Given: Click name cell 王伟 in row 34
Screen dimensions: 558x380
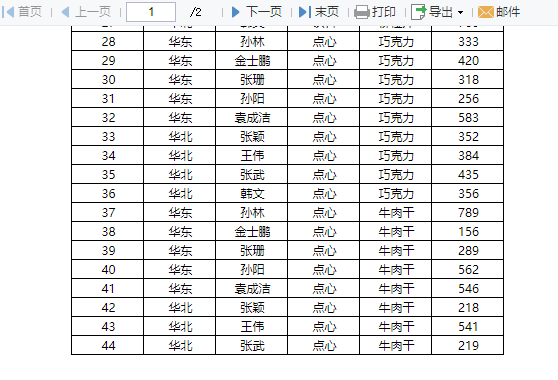Looking at the screenshot, I should 251,155.
